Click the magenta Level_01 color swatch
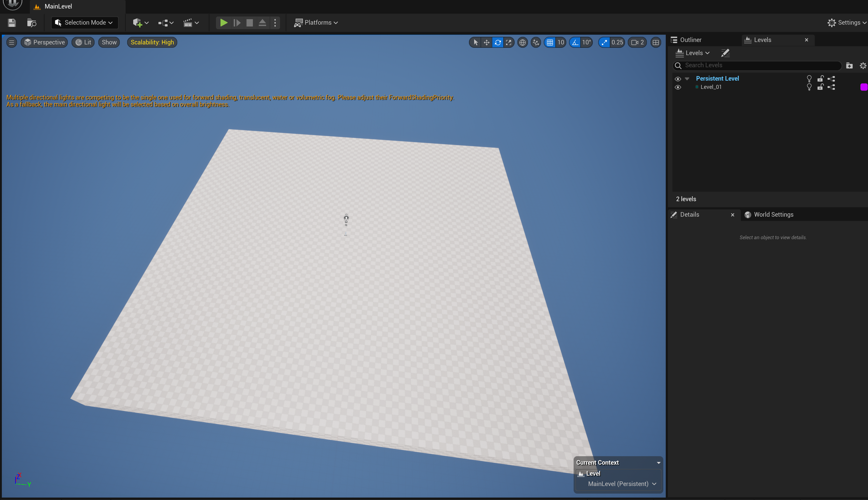The height and width of the screenshot is (500, 868). point(863,87)
